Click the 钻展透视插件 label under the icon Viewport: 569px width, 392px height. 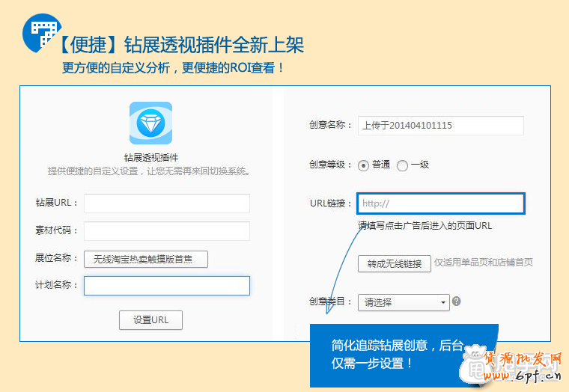[x=151, y=157]
